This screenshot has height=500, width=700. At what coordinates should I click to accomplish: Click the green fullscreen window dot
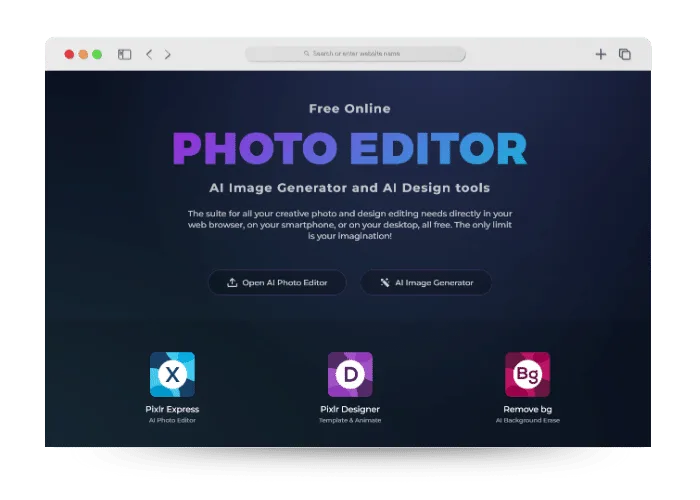tap(97, 54)
